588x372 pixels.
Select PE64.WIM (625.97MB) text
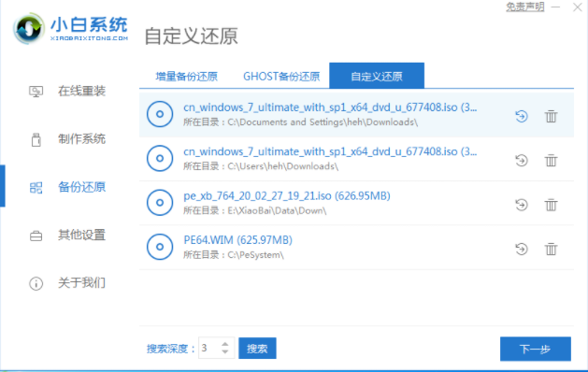click(237, 240)
